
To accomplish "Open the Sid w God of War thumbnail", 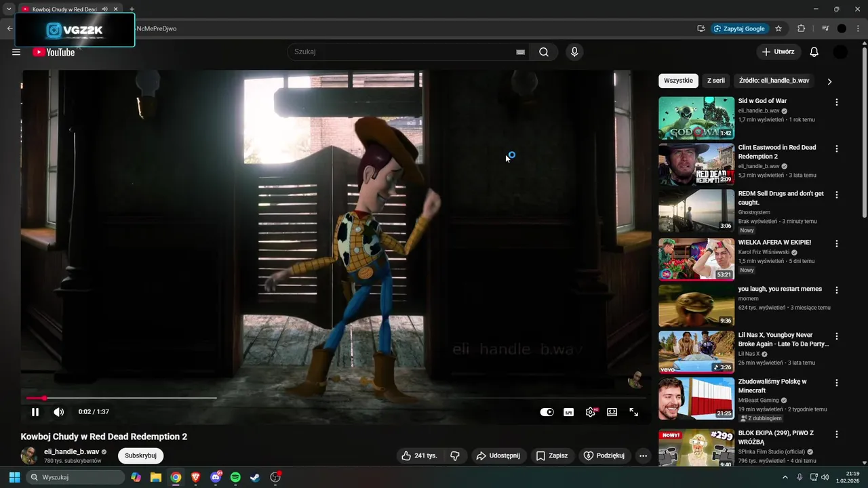I will pyautogui.click(x=696, y=118).
